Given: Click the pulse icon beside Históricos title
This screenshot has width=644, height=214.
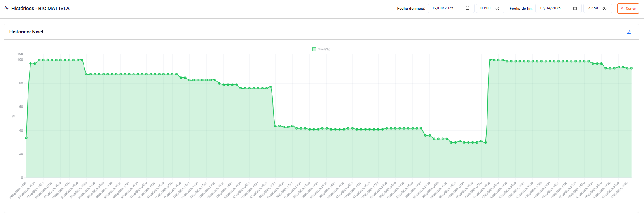Looking at the screenshot, I should click(x=6, y=8).
